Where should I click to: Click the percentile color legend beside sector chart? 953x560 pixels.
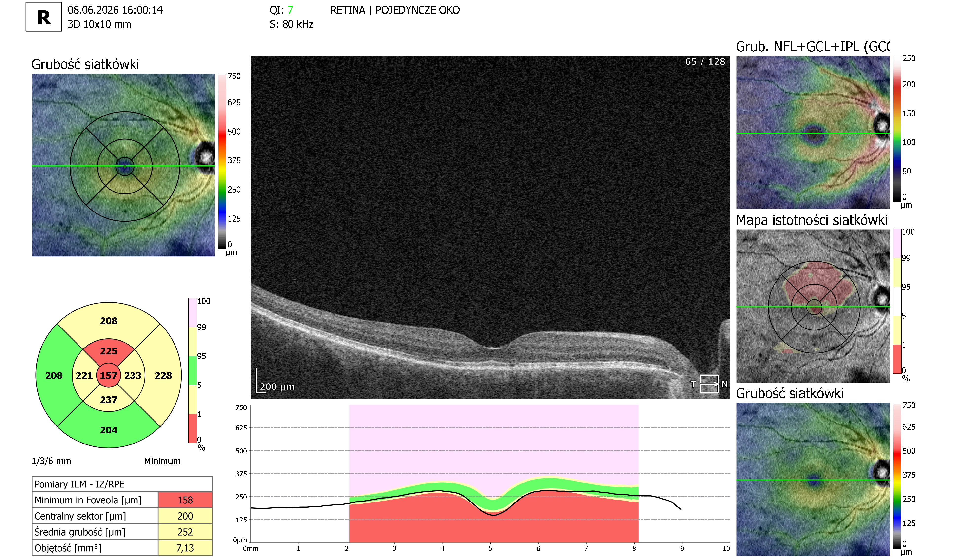(193, 370)
